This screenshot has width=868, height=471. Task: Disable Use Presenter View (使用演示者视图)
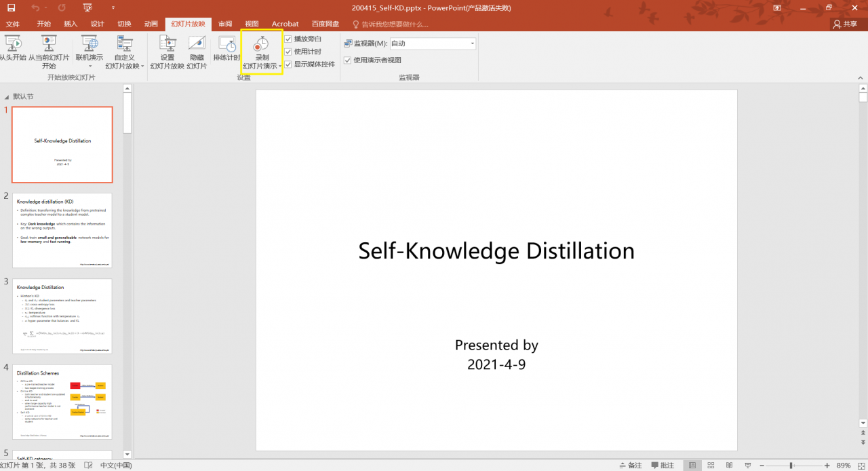pyautogui.click(x=348, y=60)
